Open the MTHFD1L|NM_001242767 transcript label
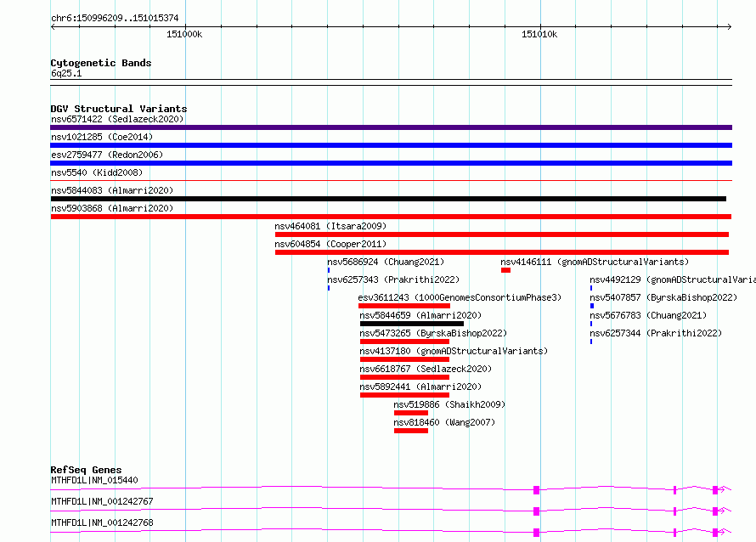 pyautogui.click(x=102, y=501)
